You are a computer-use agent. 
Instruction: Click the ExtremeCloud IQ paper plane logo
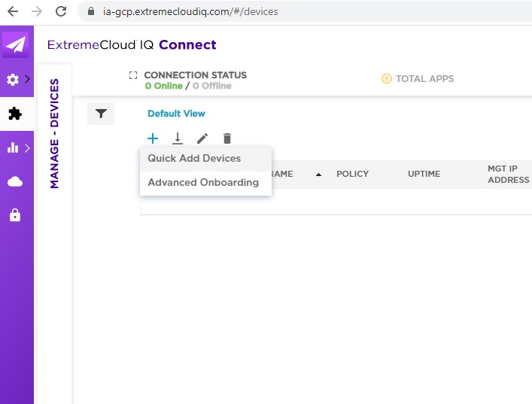15,45
